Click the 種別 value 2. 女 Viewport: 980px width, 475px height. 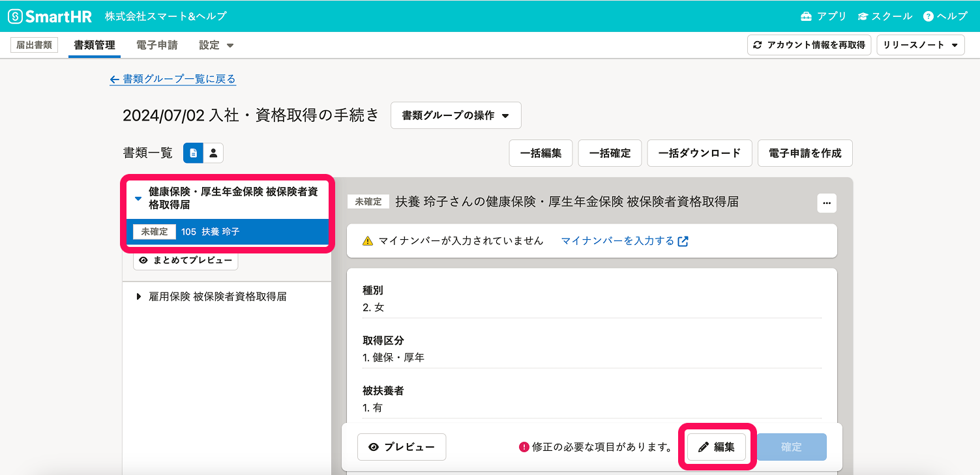(x=374, y=308)
